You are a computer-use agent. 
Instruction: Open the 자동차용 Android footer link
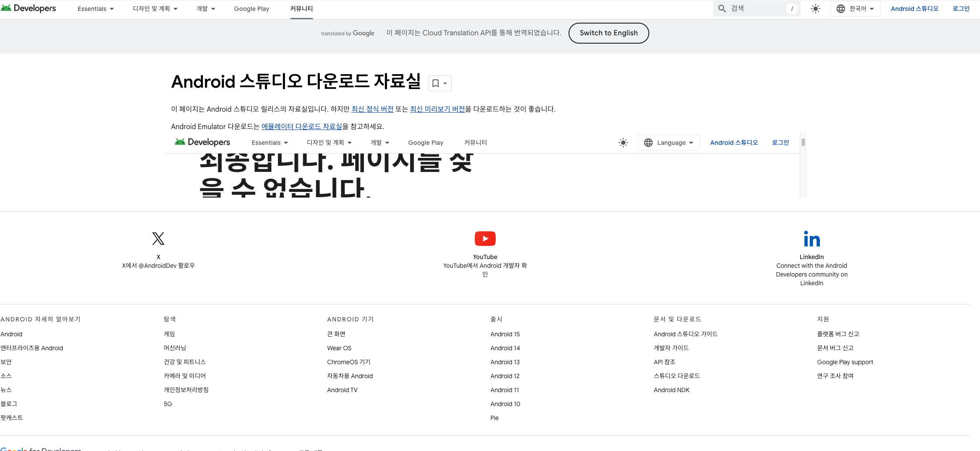click(350, 376)
